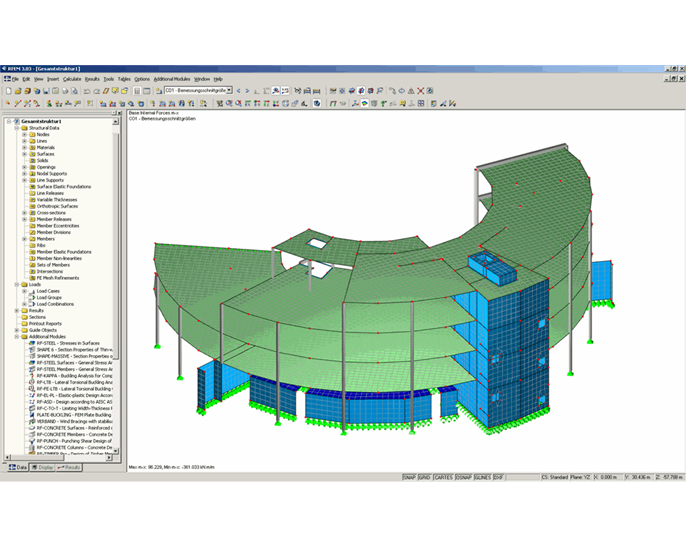The image size is (686, 548).
Task: Select RF-PUNCH module in the tree
Action: tap(74, 441)
